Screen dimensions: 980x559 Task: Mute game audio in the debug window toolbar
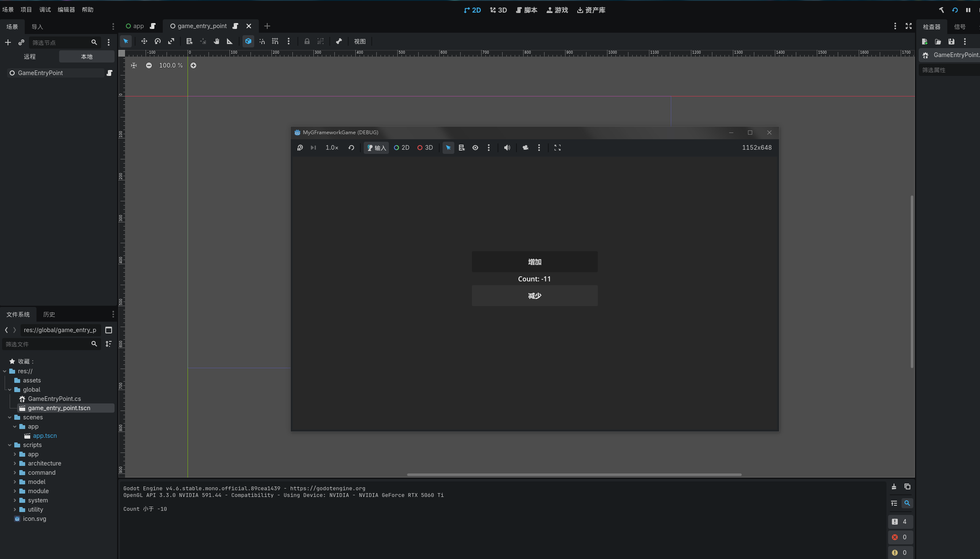507,148
